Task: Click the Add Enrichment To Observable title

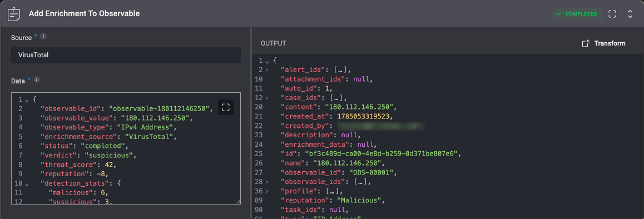Action: [84, 13]
